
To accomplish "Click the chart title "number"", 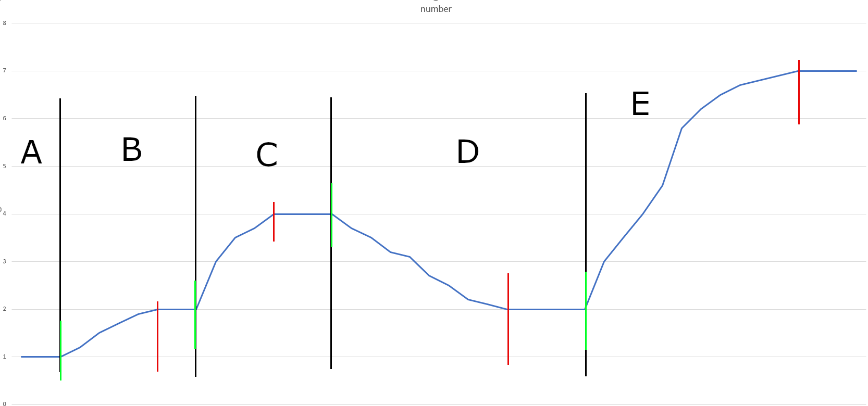I will (436, 9).
